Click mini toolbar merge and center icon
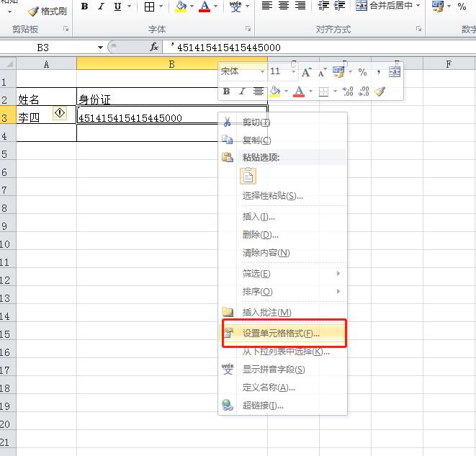Viewport: 476px width, 456px height. [x=395, y=72]
